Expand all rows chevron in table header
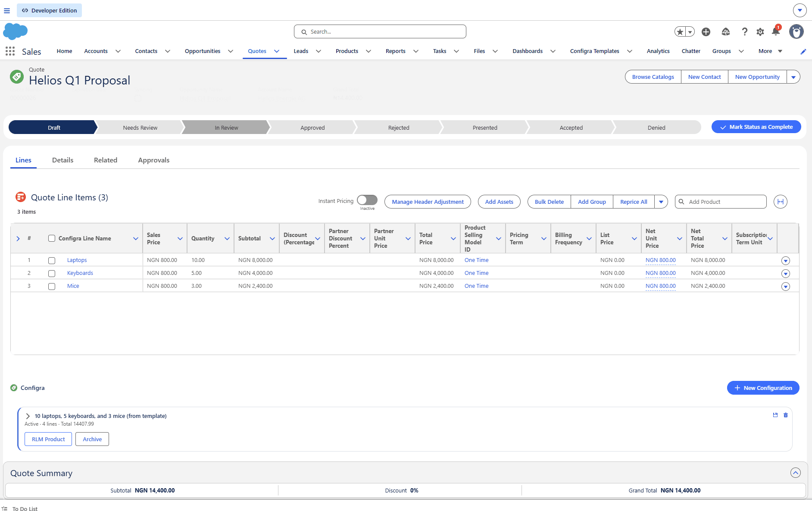 (18, 239)
